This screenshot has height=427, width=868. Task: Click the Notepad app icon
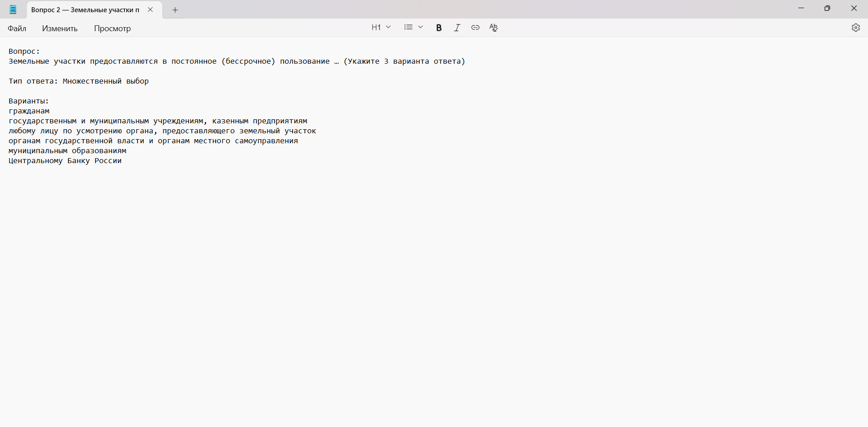13,9
